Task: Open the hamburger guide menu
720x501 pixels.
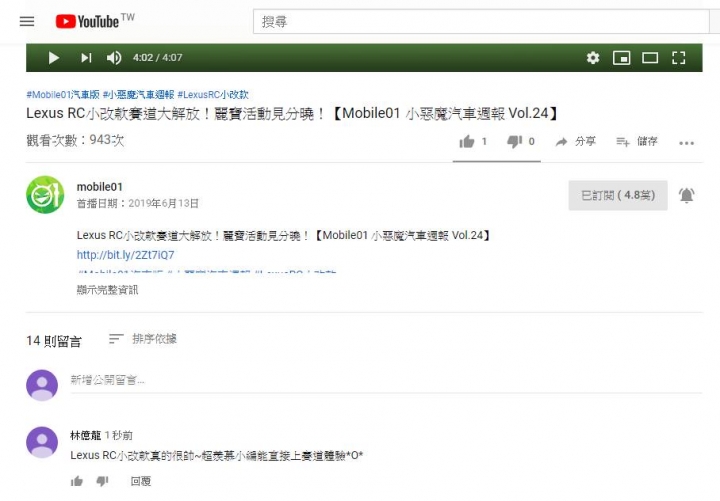Action: point(27,21)
